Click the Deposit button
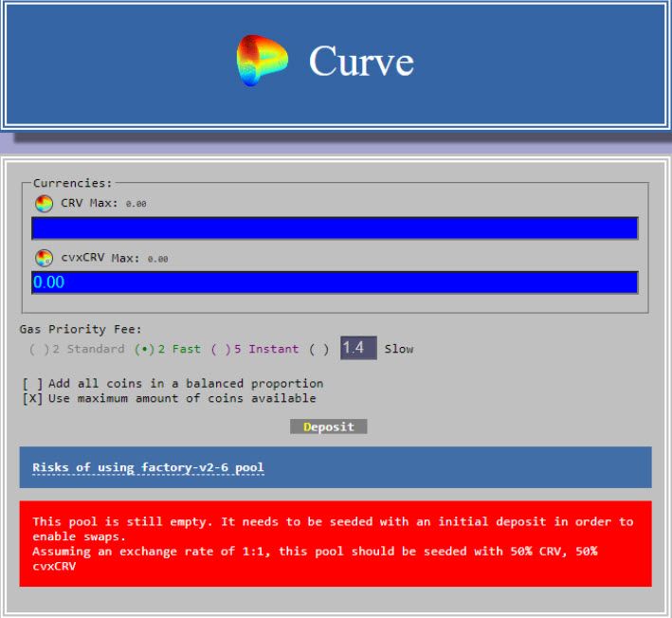This screenshot has height=618, width=672. [x=329, y=427]
